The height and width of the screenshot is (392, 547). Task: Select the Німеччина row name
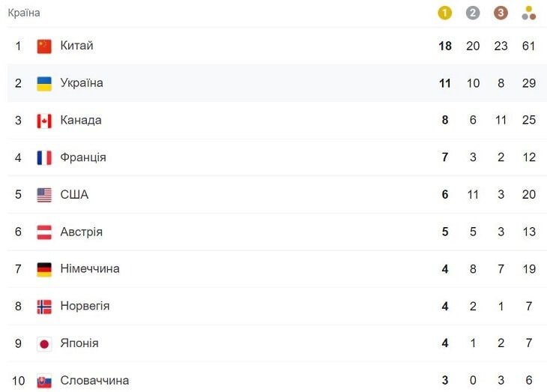tap(90, 269)
